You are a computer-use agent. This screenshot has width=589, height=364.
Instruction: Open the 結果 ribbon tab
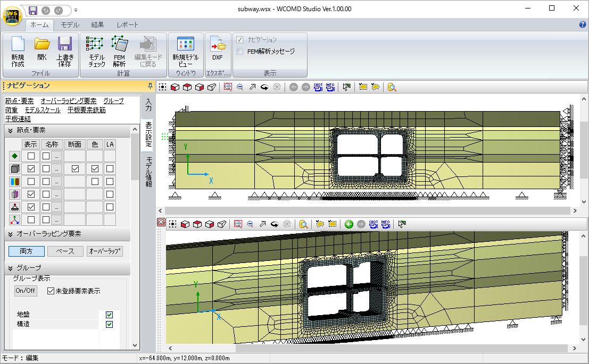[98, 25]
